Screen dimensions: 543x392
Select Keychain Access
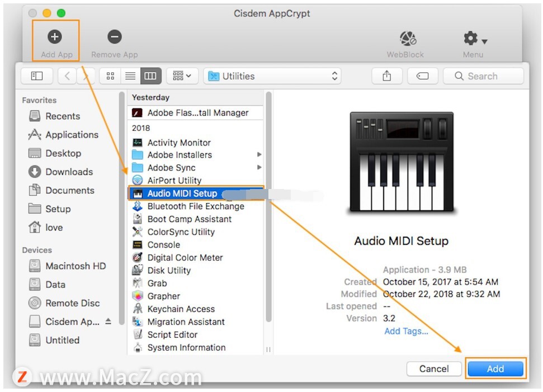pos(195,309)
